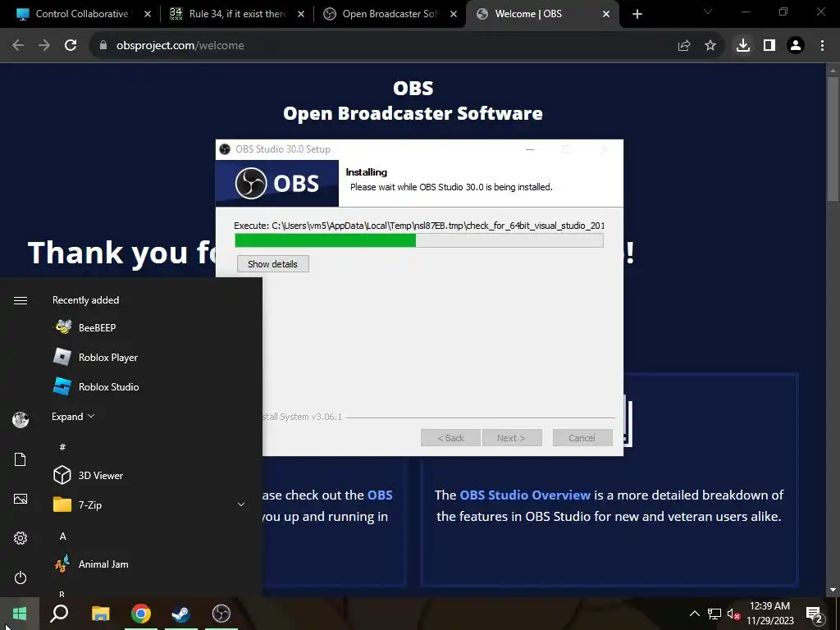Viewport: 840px width, 630px height.
Task: Open network status tray icon
Action: (x=714, y=614)
